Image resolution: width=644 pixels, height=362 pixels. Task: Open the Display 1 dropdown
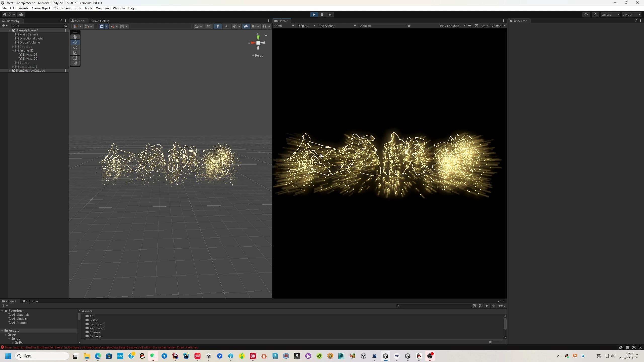click(306, 26)
